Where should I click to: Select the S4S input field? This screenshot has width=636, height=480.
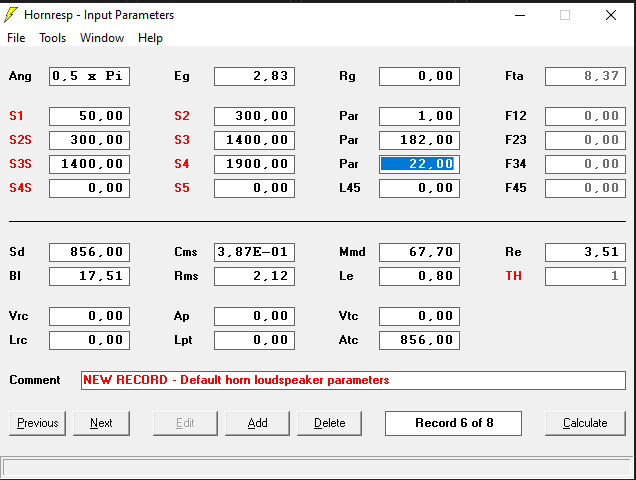(x=90, y=188)
